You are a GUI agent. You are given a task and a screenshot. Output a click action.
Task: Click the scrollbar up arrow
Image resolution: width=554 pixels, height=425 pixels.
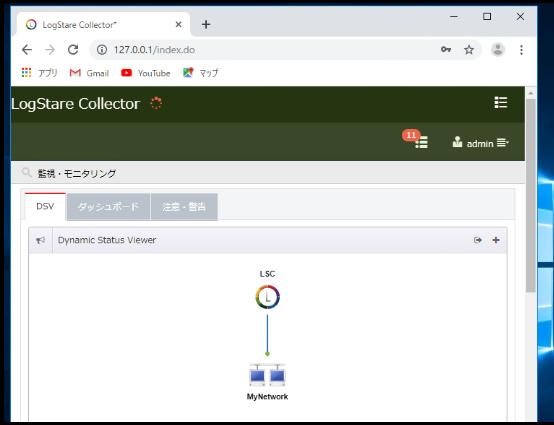coord(531,93)
